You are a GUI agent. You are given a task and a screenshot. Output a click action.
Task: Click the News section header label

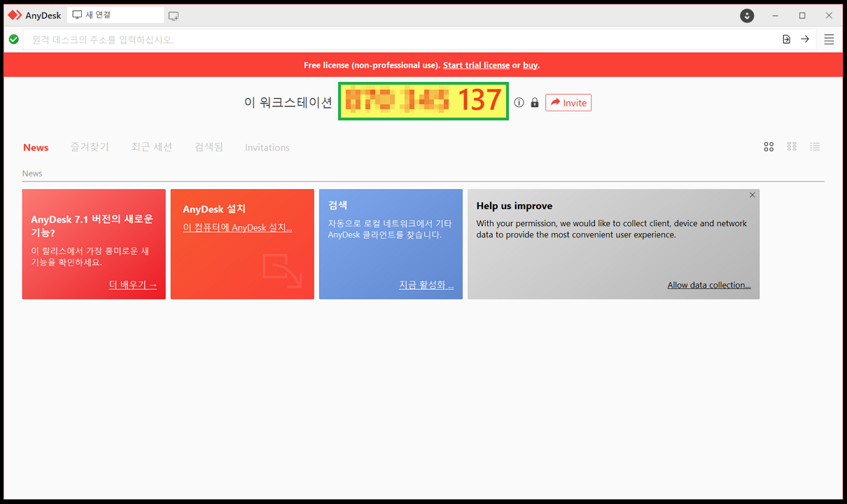click(32, 174)
